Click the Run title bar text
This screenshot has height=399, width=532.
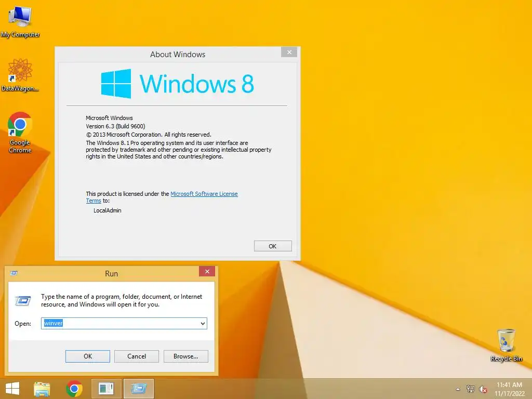point(111,273)
